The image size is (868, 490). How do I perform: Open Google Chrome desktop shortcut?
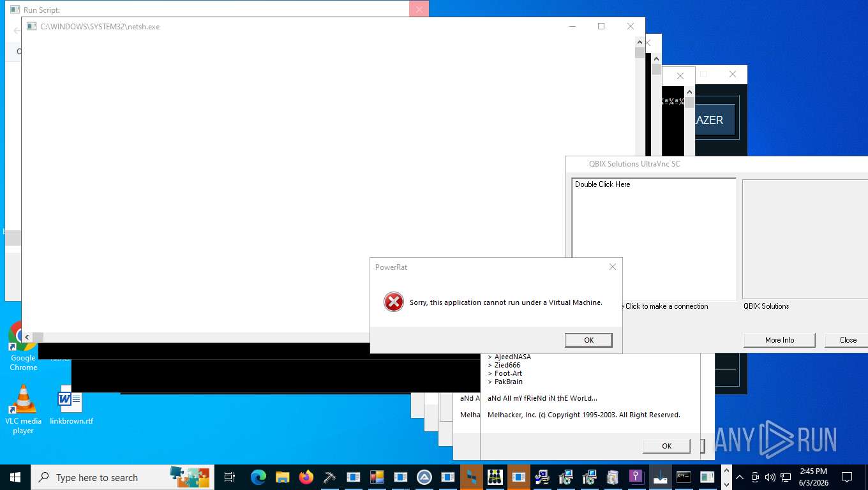(x=23, y=345)
